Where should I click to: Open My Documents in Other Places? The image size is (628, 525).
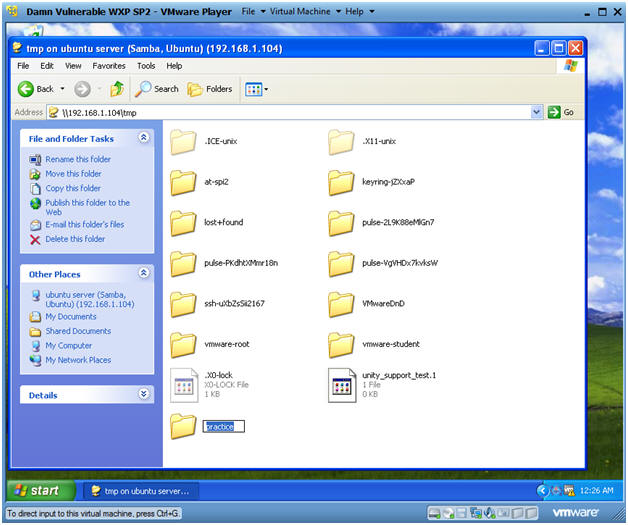pyautogui.click(x=71, y=316)
